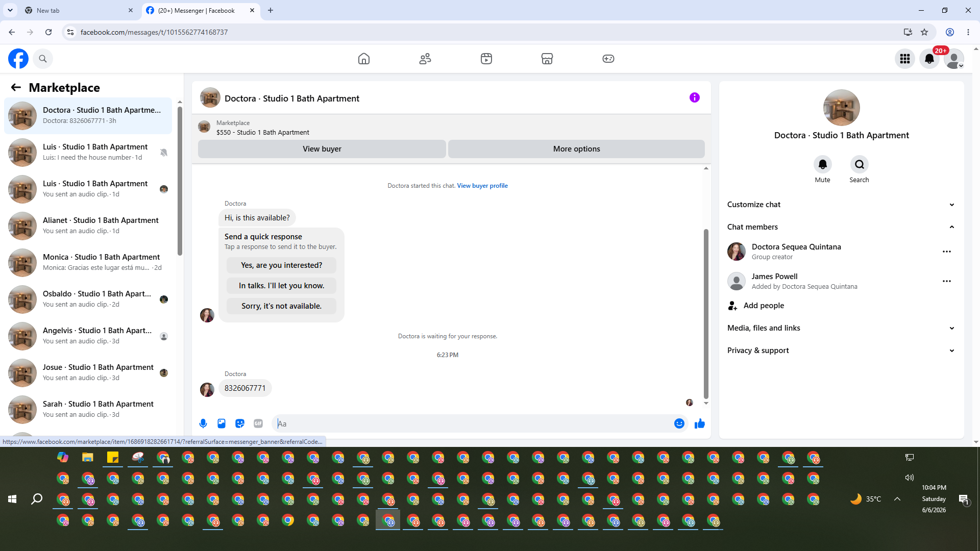Reload the page
The width and height of the screenshot is (980, 551).
pyautogui.click(x=48, y=32)
